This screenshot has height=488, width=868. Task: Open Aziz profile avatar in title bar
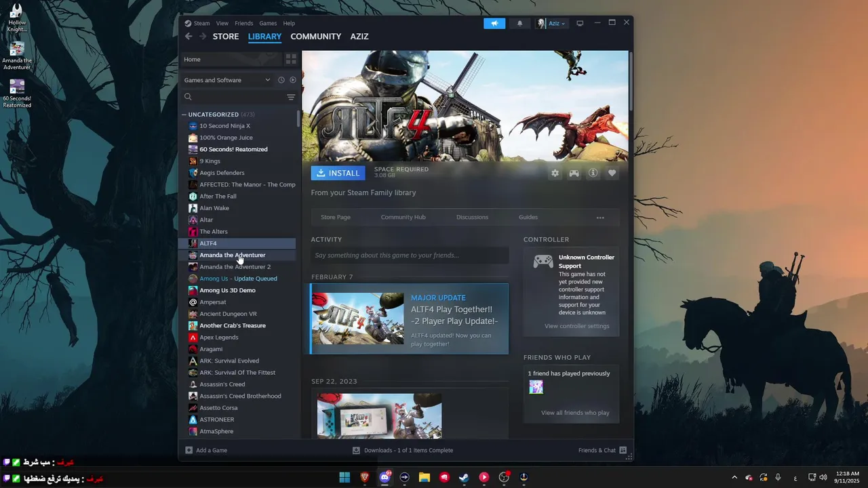pyautogui.click(x=541, y=23)
